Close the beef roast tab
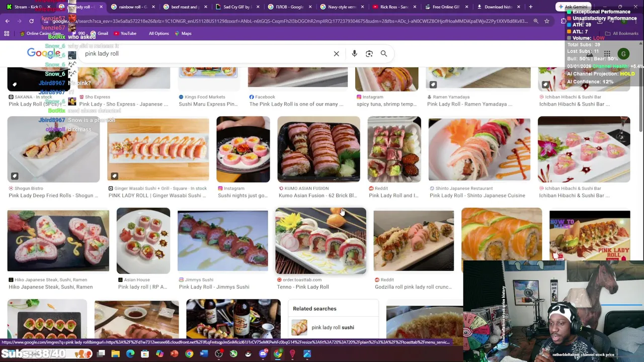This screenshot has height=362, width=644. click(x=206, y=7)
